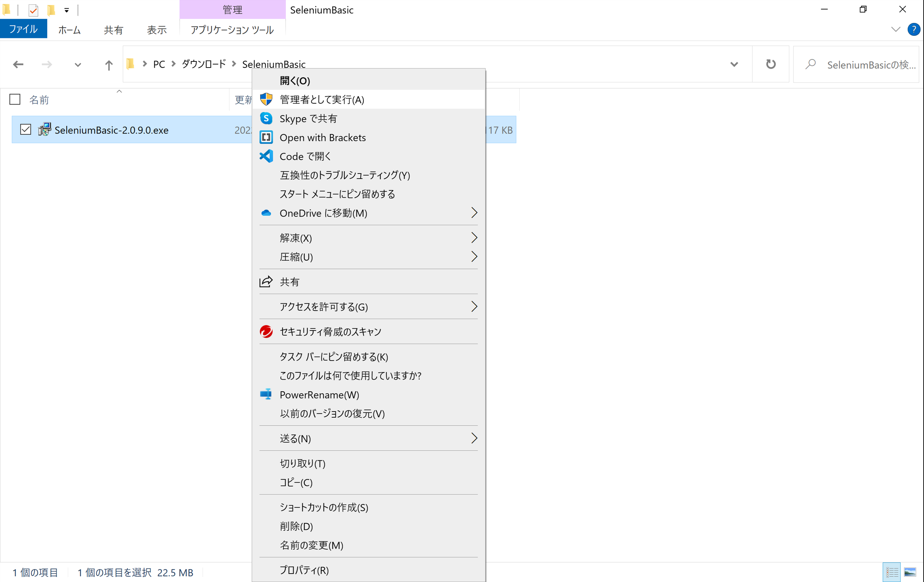The width and height of the screenshot is (924, 582).
Task: Click the PC breadcrumb
Action: click(159, 64)
